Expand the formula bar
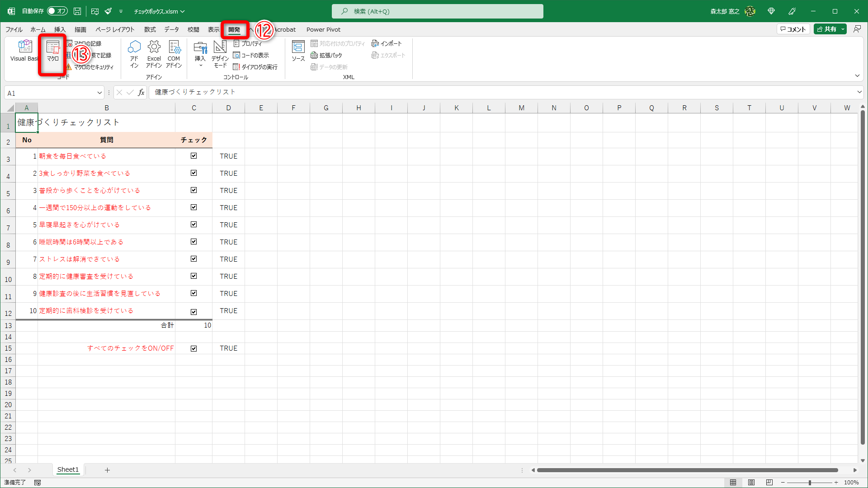The height and width of the screenshot is (488, 868). (859, 92)
